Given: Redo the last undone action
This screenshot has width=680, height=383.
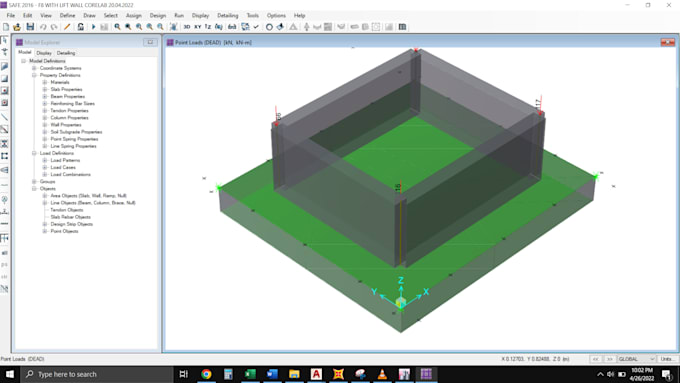Looking at the screenshot, I should pos(54,27).
